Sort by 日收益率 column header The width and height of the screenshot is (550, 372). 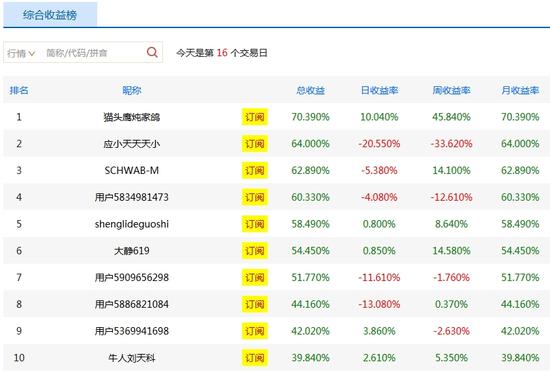click(x=379, y=90)
